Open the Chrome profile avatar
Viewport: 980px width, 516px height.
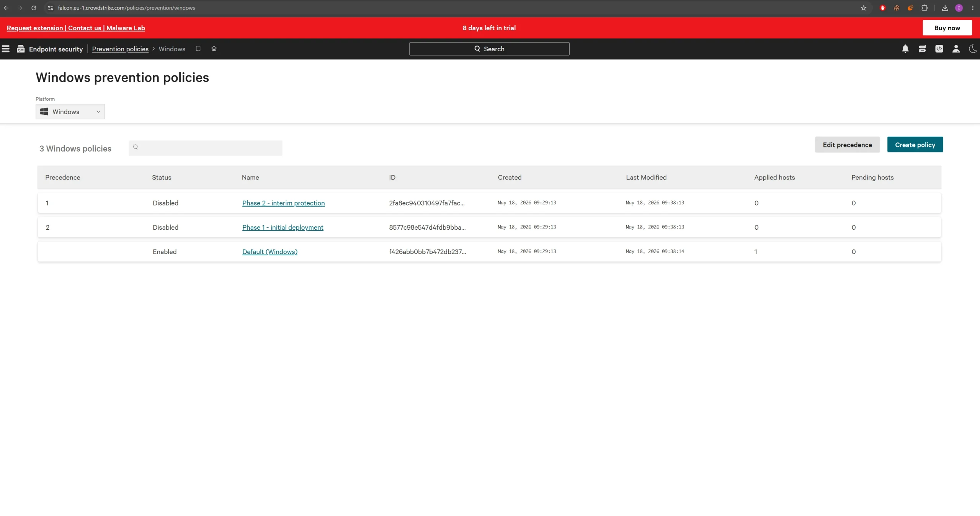[959, 8]
